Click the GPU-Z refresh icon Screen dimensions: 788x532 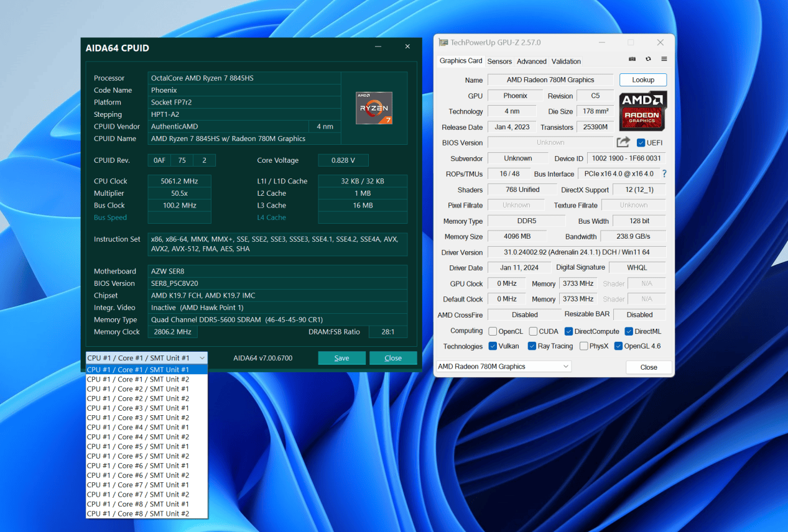[x=648, y=59]
